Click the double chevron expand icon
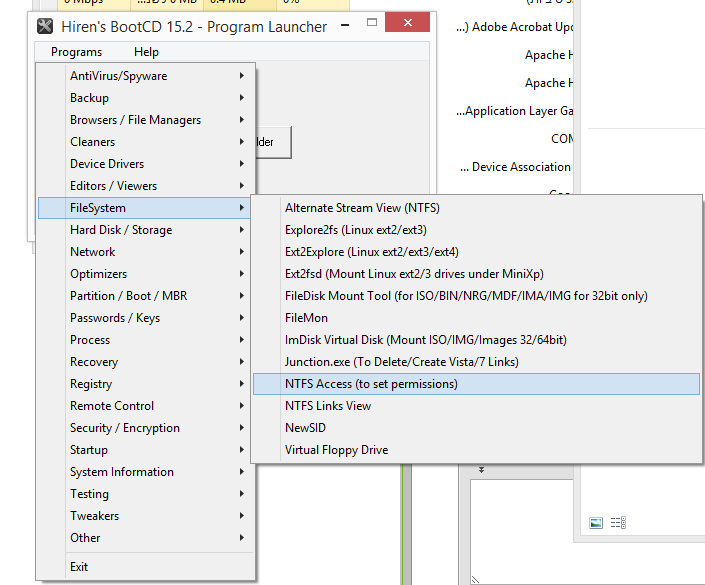 coord(481,470)
